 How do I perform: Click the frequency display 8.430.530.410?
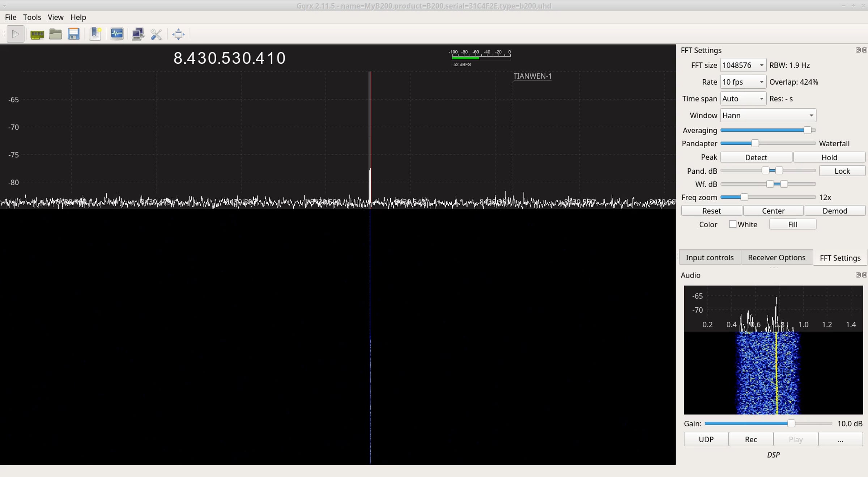pos(229,58)
